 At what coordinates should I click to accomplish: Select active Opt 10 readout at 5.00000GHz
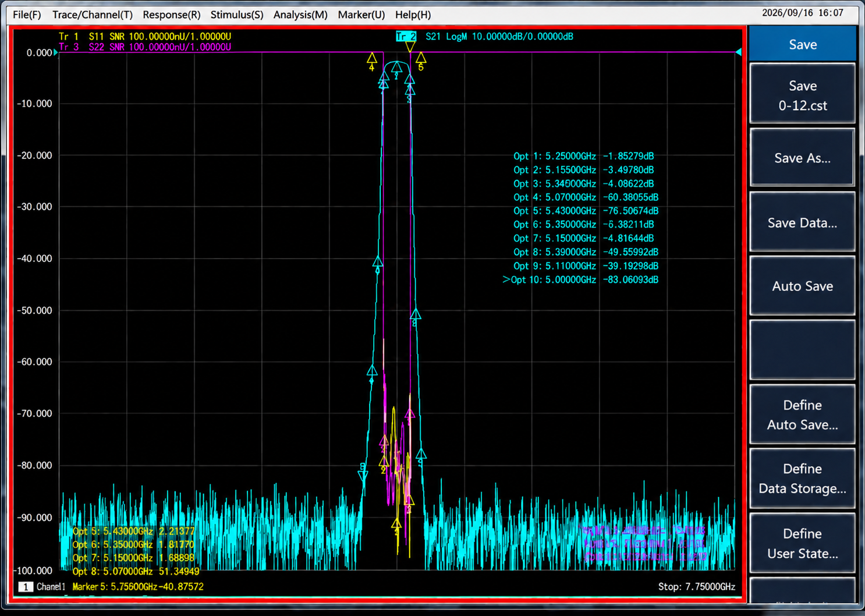point(580,279)
